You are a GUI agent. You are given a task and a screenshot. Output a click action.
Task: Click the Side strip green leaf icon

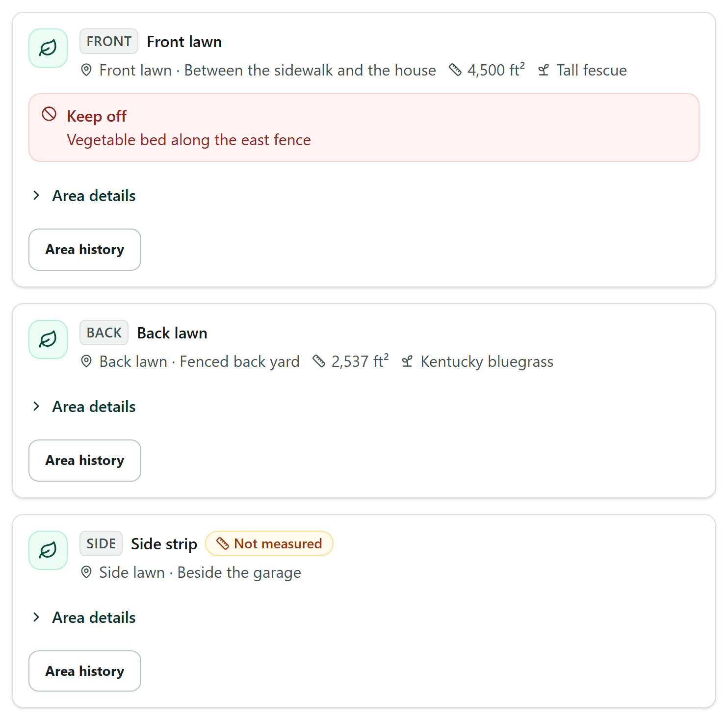(x=48, y=550)
